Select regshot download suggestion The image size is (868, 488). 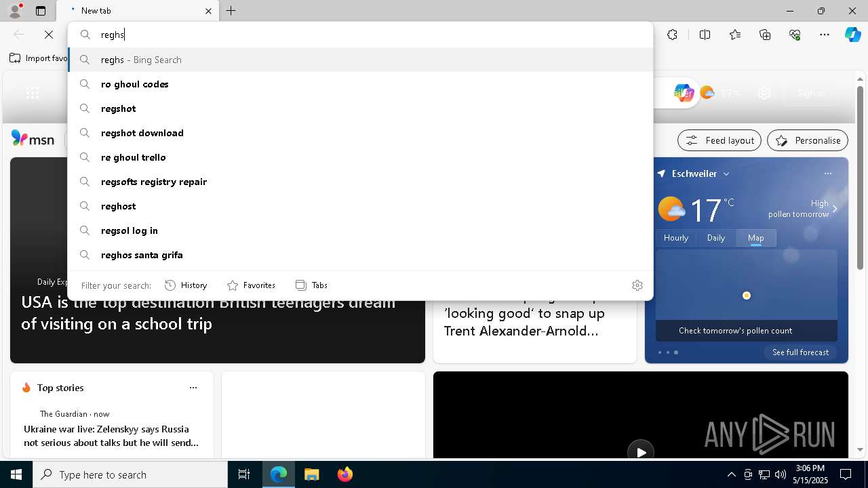click(360, 133)
